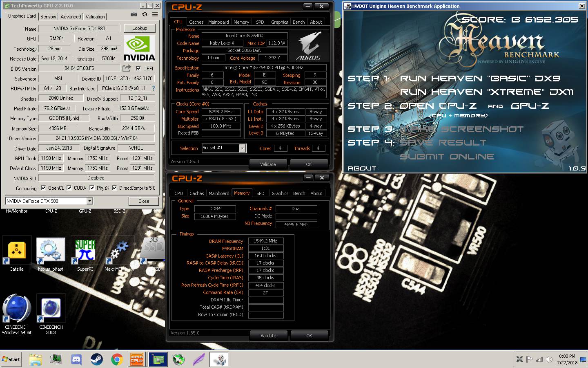Open the SPD tab in lower CPU-Z
The height and width of the screenshot is (368, 588).
(x=261, y=193)
